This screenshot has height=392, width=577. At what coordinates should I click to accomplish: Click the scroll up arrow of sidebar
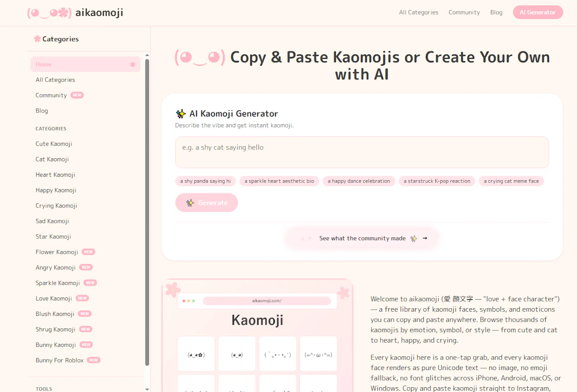pos(147,55)
